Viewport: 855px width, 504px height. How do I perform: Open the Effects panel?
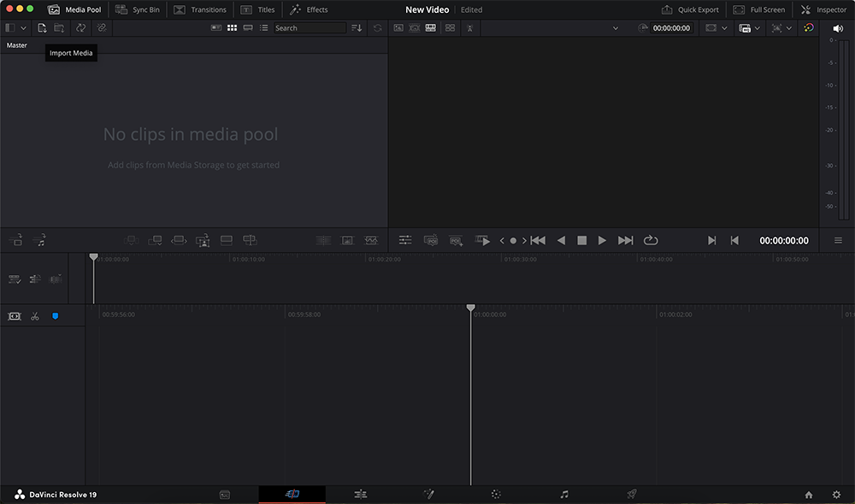click(309, 9)
